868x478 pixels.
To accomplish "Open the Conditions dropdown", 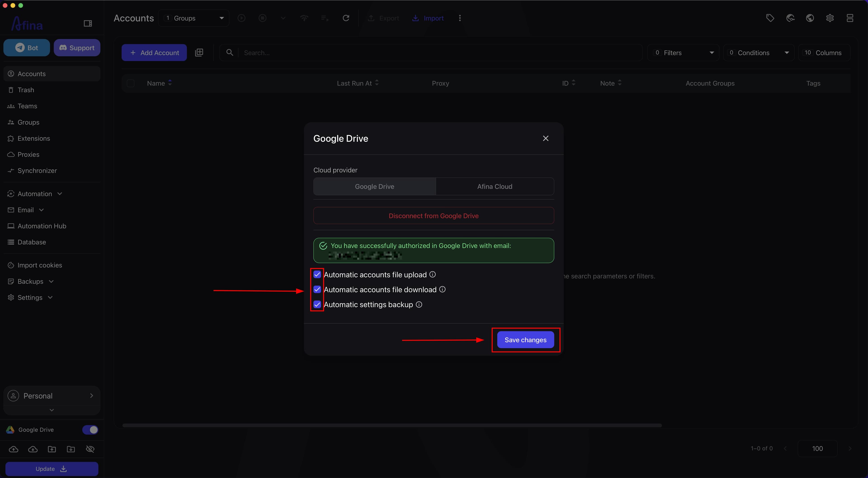I will click(x=759, y=53).
